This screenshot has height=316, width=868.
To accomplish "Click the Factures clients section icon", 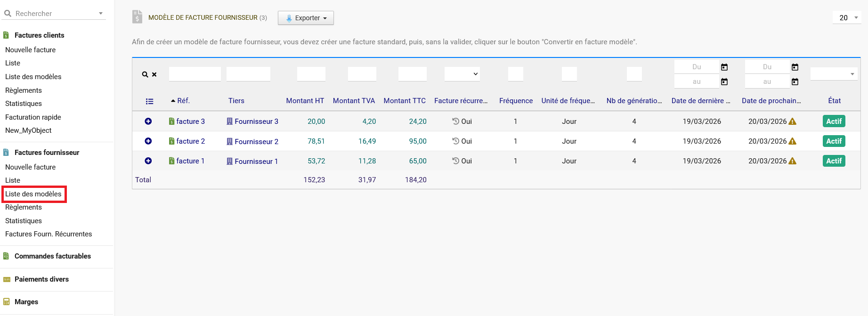I will pyautogui.click(x=6, y=35).
